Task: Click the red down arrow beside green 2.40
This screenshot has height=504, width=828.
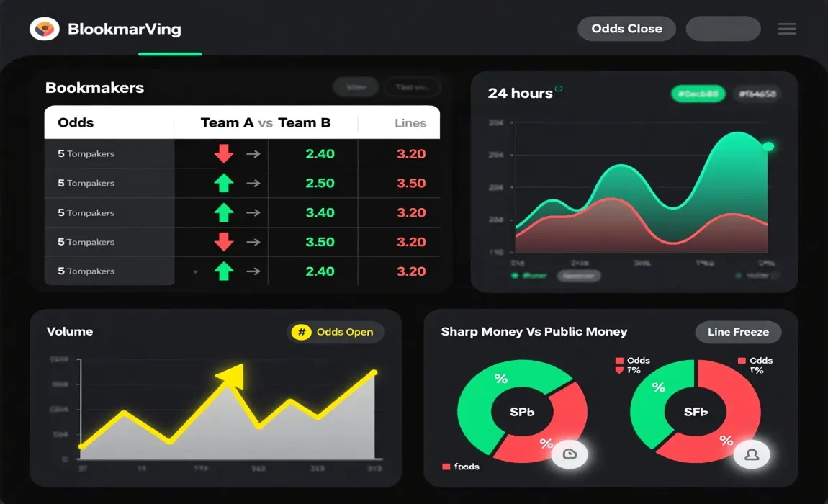Action: point(224,154)
